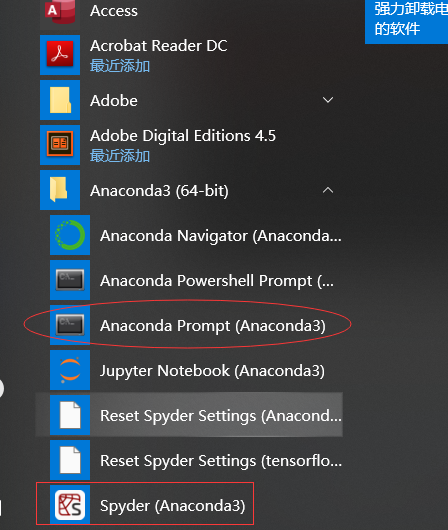
Task: Click the Anaconda Prompt console icon
Action: [x=70, y=325]
